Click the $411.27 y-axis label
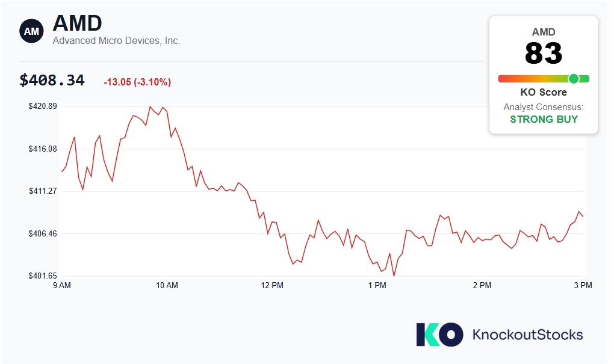The image size is (614, 364). click(x=43, y=191)
